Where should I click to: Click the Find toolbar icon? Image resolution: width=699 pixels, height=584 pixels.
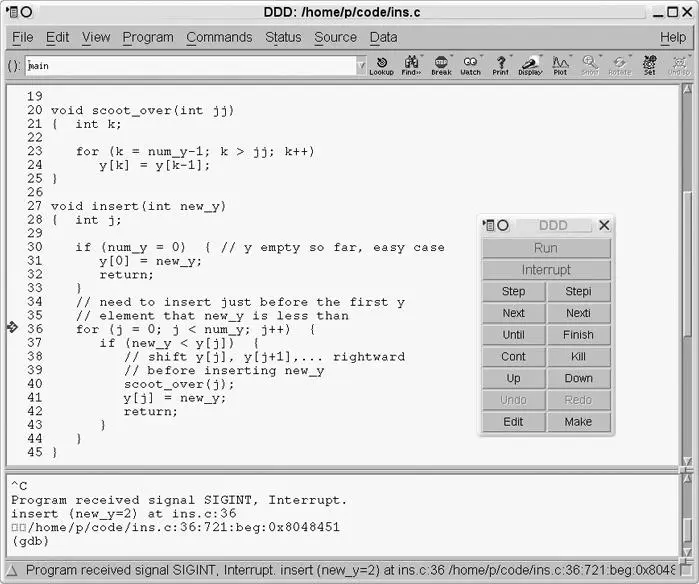(x=411, y=65)
